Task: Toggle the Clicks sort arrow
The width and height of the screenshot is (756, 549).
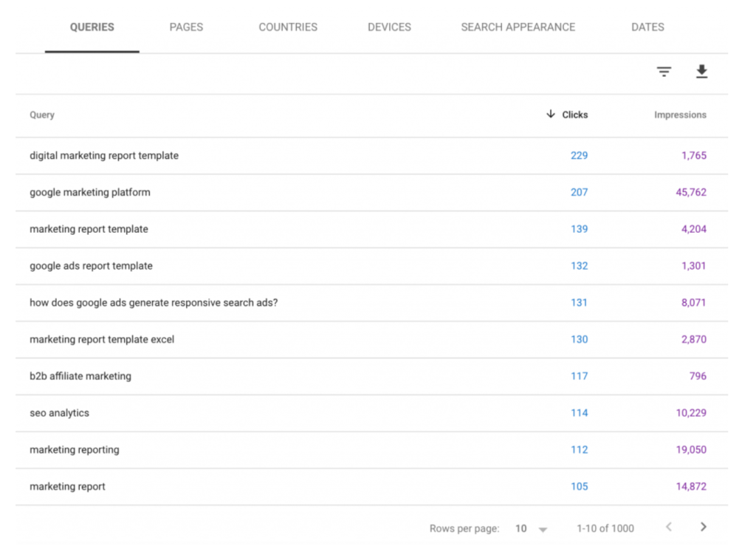Action: point(551,115)
